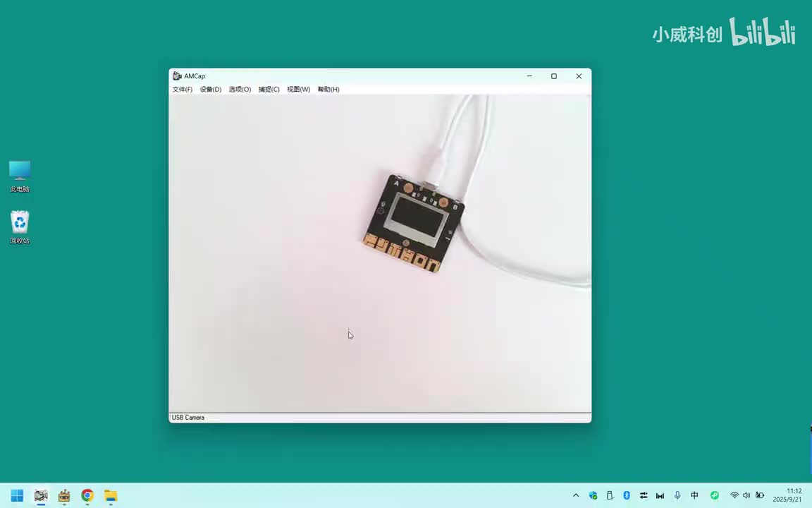Switch the 中 input method indicator
Screen dimensions: 812x508
click(694, 495)
